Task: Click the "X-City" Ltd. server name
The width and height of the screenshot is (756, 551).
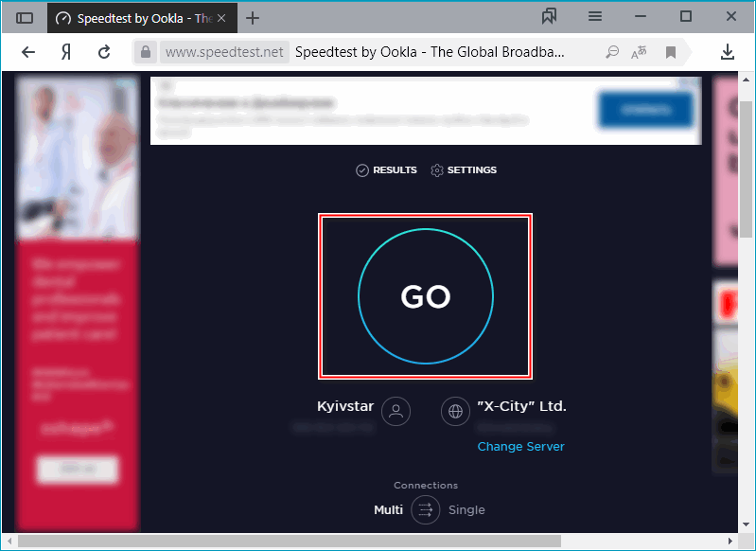Action: 521,406
